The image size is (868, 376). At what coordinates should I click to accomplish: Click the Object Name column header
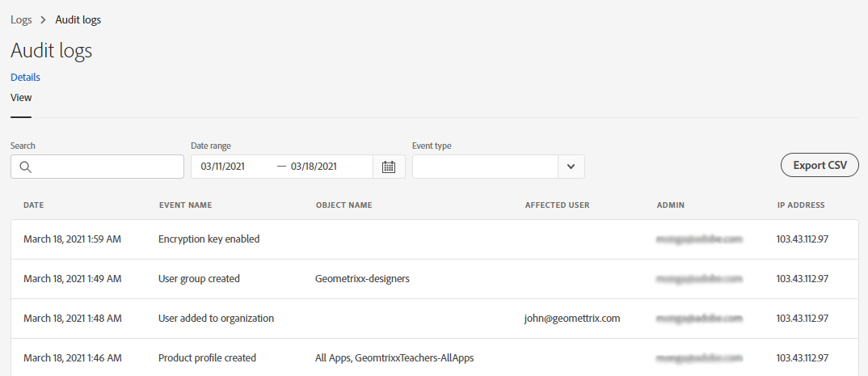point(343,205)
